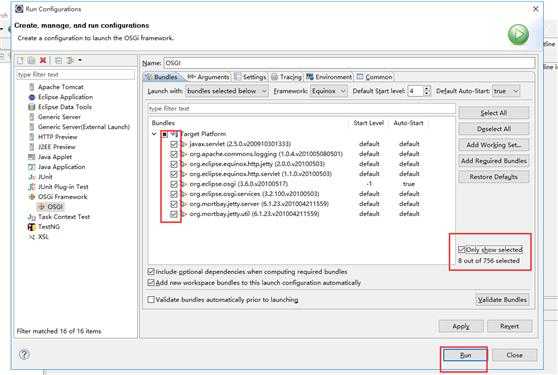The width and height of the screenshot is (558, 375).
Task: Uncheck org.apache.commons.logging bundle
Action: pos(173,154)
